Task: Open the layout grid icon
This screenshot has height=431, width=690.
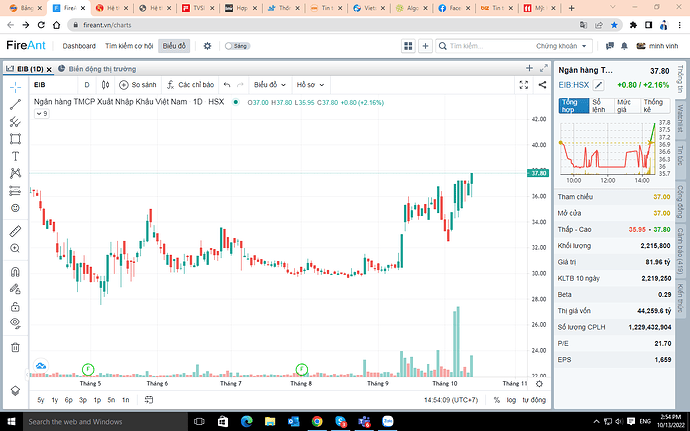Action: tap(408, 46)
